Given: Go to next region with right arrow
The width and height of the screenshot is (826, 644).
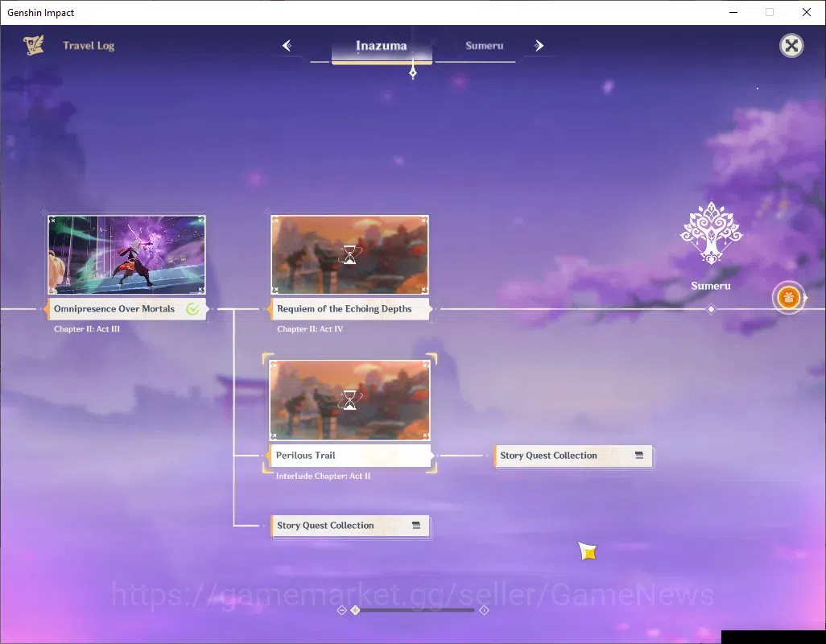Looking at the screenshot, I should click(539, 46).
